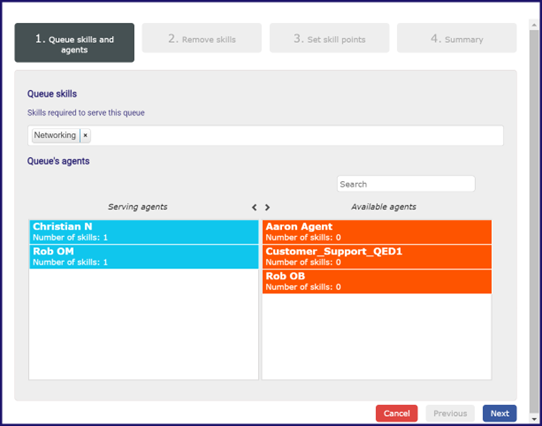The height and width of the screenshot is (426, 542).
Task: Click the left arrow to move agent to serving
Action: click(254, 207)
